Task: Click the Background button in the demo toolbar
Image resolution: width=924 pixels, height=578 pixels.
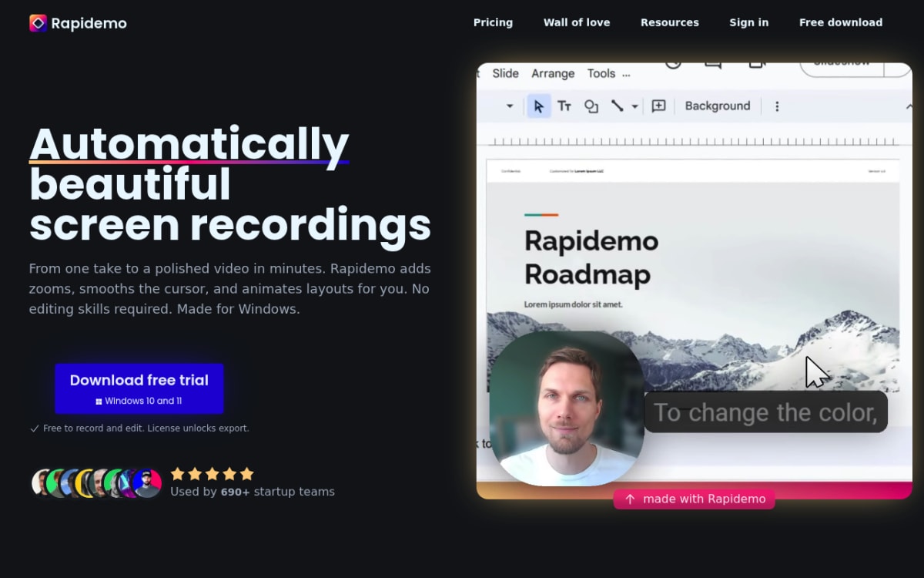Action: point(718,106)
